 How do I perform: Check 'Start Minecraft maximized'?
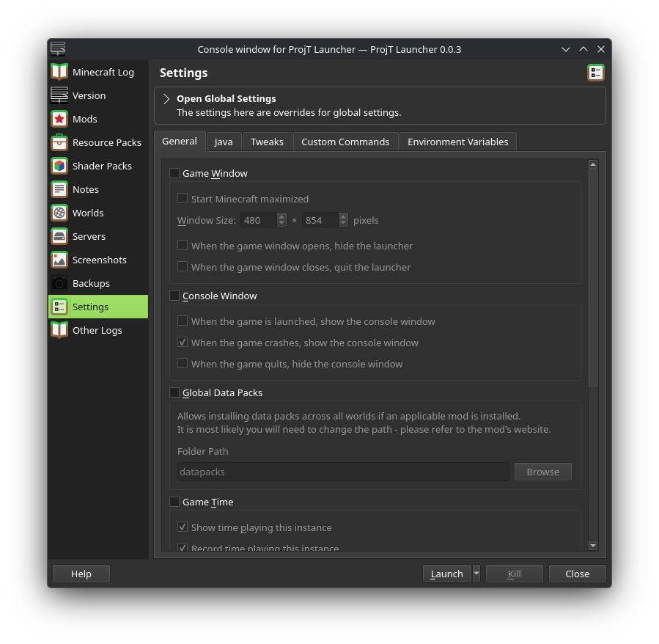tap(183, 198)
